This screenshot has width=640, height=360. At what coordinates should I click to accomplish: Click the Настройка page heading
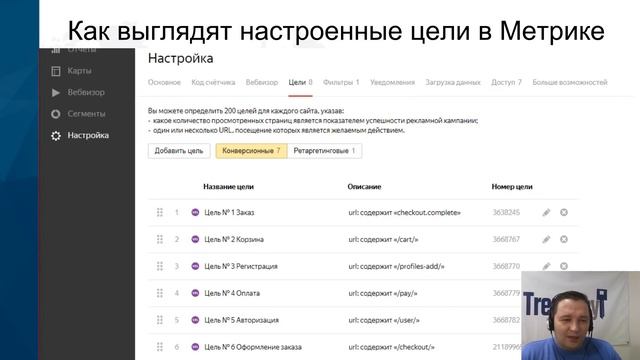click(x=180, y=58)
